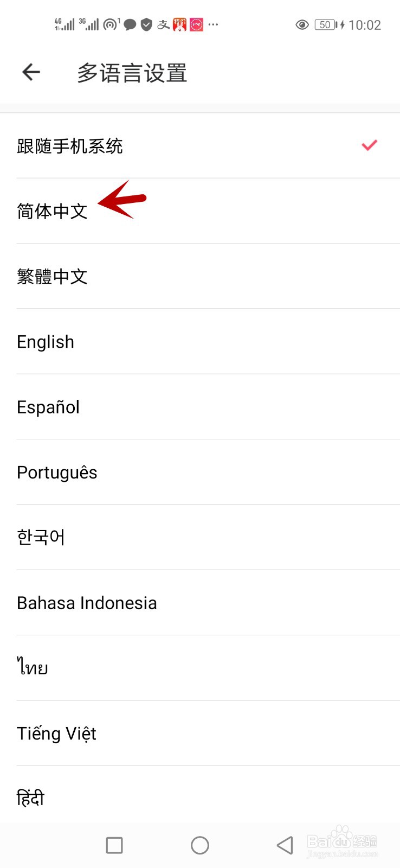This screenshot has width=400, height=868.
Task: Tap the Android back triangle button
Action: (285, 845)
